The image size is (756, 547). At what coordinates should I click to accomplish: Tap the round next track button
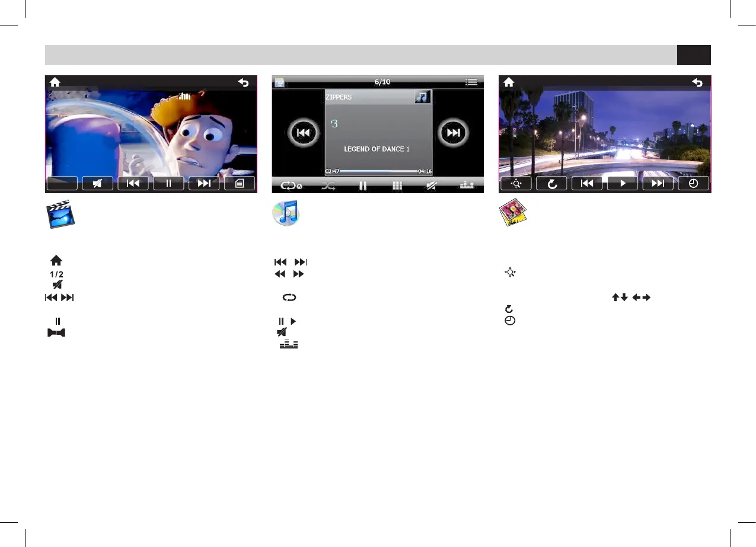tap(454, 133)
